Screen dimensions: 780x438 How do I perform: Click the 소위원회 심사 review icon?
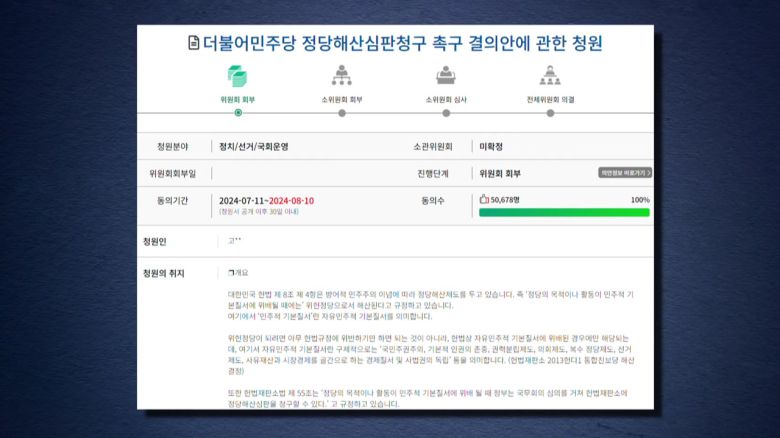point(446,76)
